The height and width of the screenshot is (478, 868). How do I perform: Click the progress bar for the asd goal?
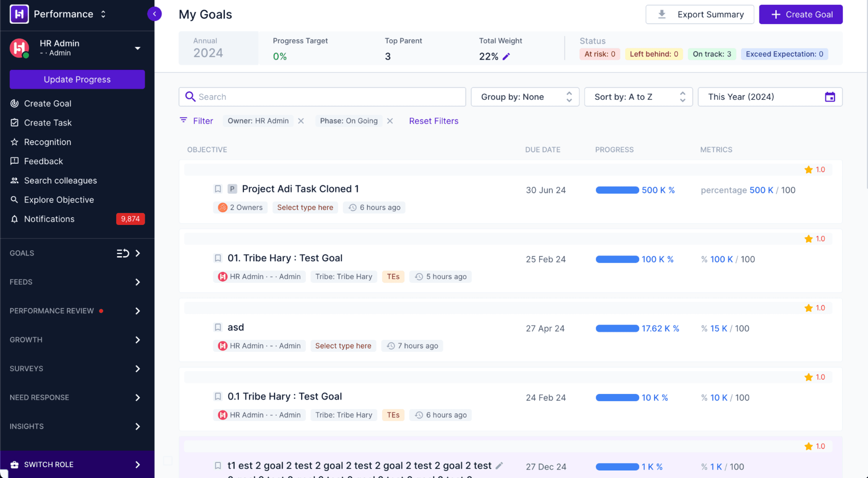617,328
